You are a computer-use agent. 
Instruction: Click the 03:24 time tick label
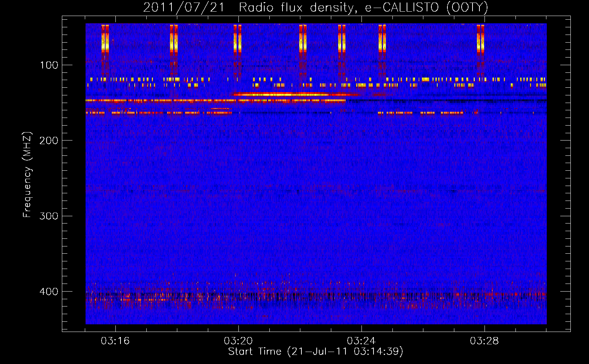pos(361,341)
